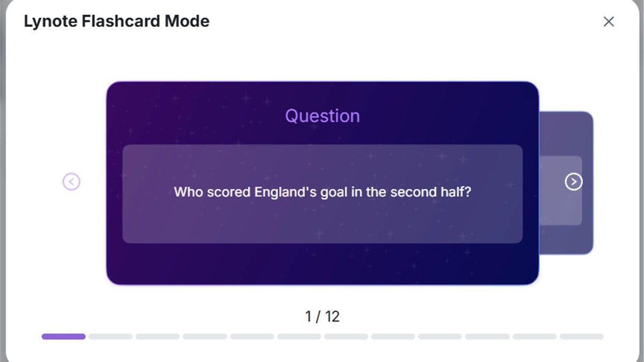Jump to the fifth progress segment
644x362 pixels.
252,337
